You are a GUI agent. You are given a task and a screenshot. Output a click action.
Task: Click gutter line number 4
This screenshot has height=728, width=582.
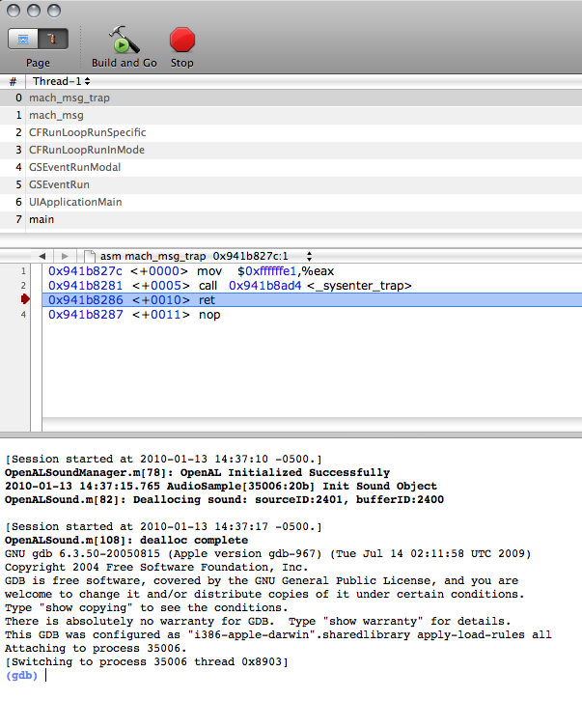pos(23,315)
